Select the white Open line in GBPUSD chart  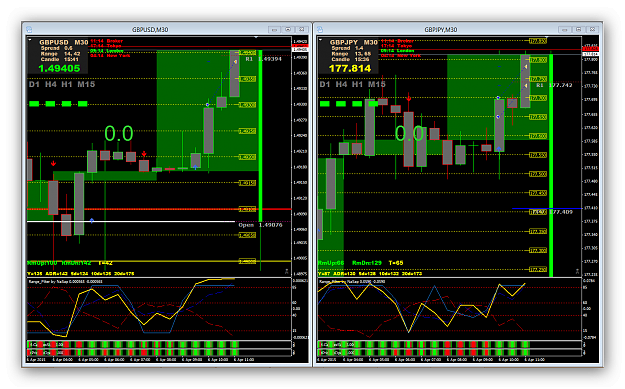coord(131,221)
